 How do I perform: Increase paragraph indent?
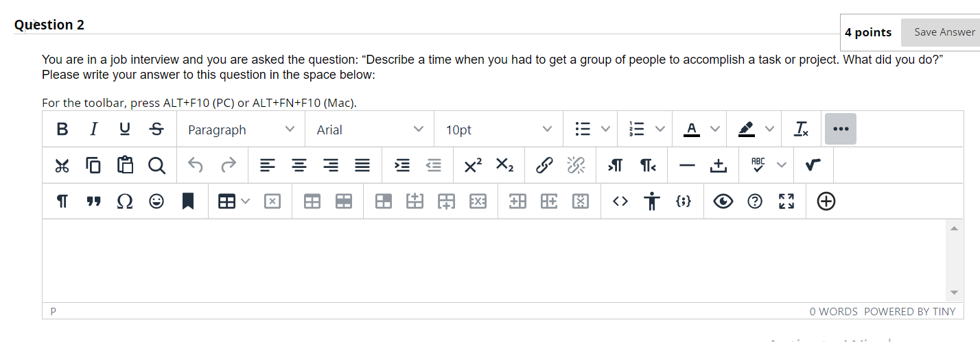402,165
